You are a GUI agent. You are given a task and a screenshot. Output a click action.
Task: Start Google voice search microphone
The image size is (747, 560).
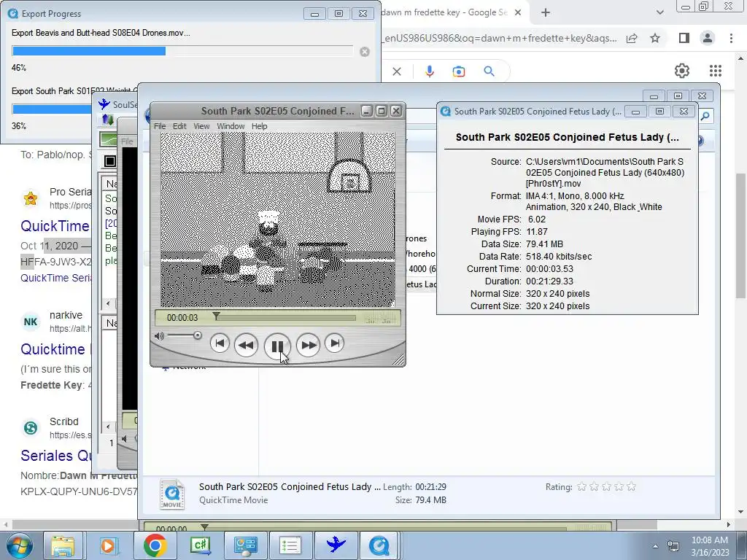click(429, 71)
